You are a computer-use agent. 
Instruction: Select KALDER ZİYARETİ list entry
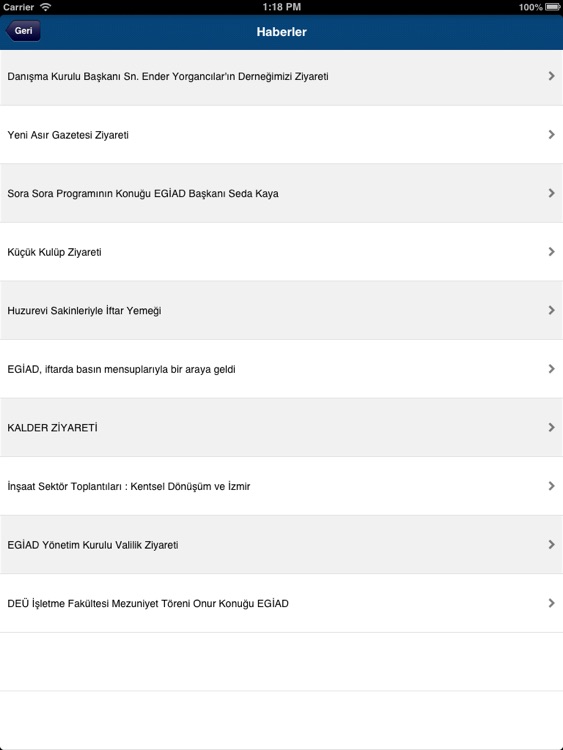281,428
